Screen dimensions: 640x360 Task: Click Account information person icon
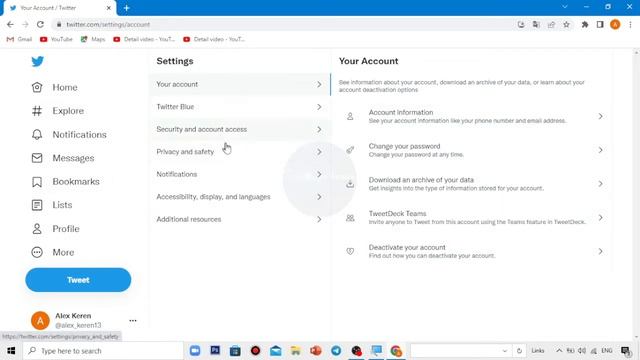click(x=350, y=116)
